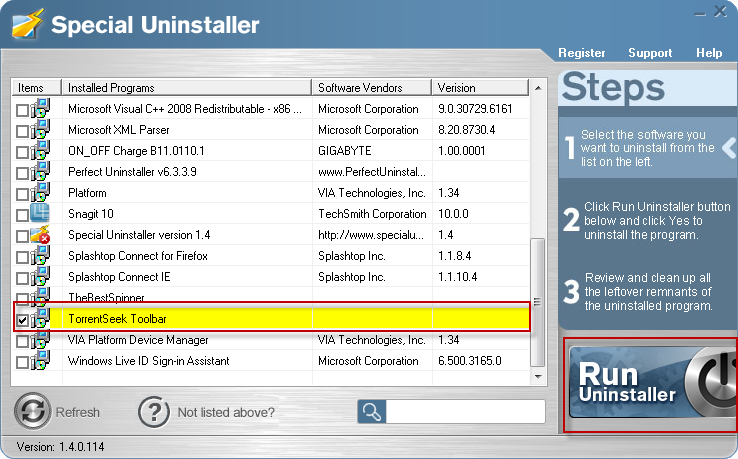
Task: Check the box for Microsoft Visual C++ 2008 Redistributable
Action: 22,111
